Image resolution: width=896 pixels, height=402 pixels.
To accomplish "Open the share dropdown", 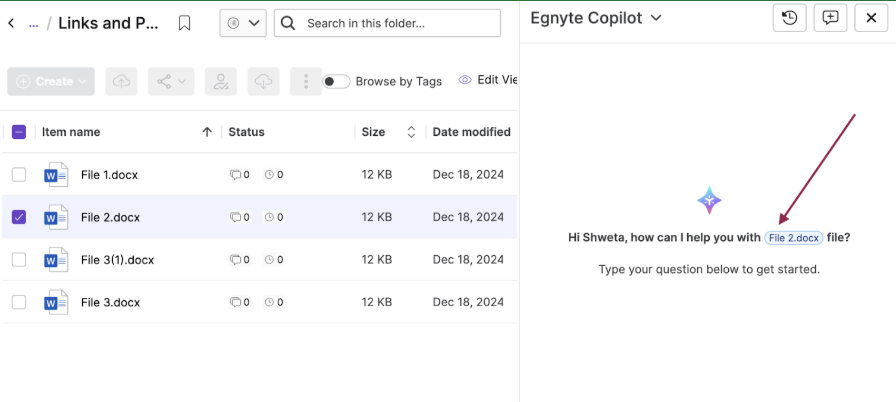I will pos(171,82).
